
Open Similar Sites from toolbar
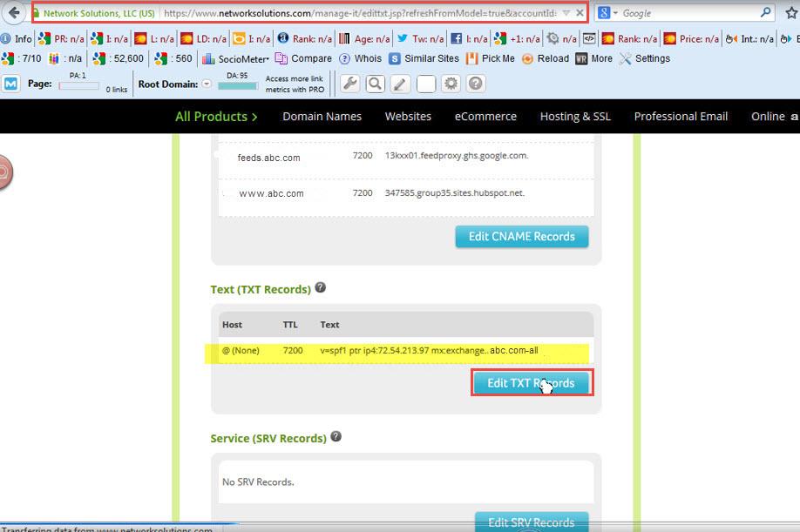(424, 58)
